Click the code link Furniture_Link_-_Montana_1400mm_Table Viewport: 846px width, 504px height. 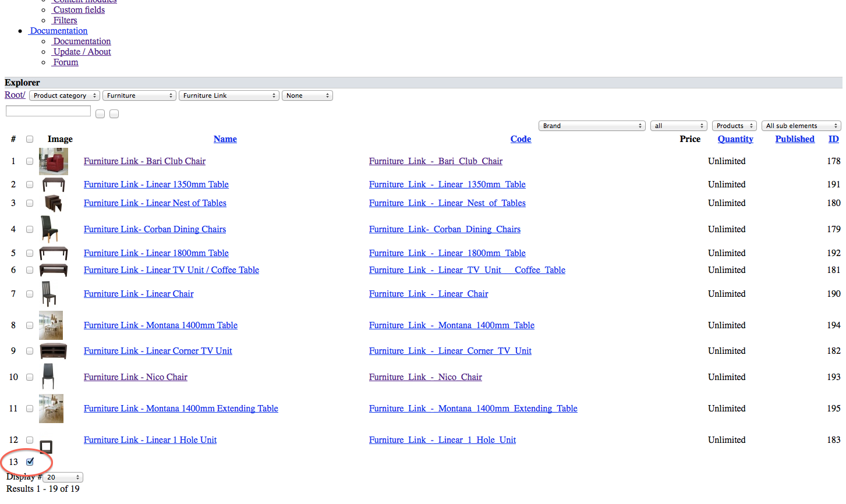point(452,325)
